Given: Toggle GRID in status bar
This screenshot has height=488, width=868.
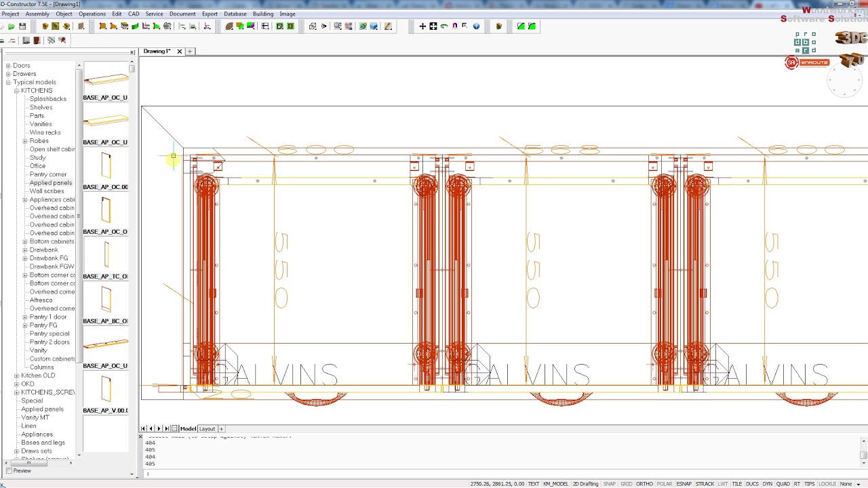Looking at the screenshot, I should click(626, 484).
